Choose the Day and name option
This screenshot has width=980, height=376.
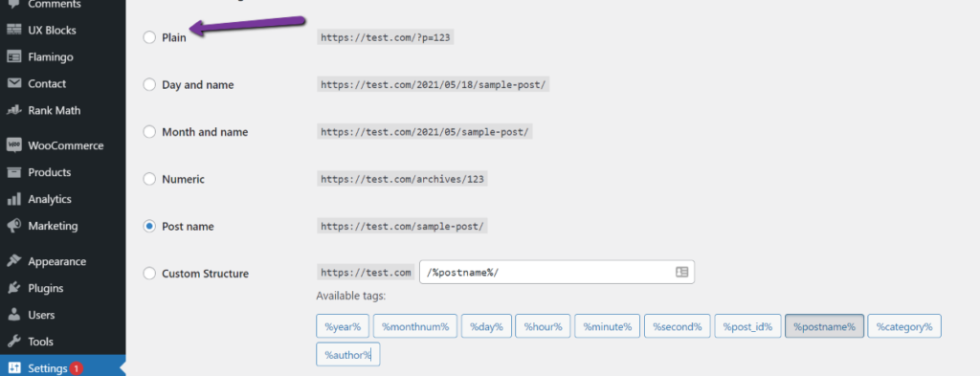149,85
